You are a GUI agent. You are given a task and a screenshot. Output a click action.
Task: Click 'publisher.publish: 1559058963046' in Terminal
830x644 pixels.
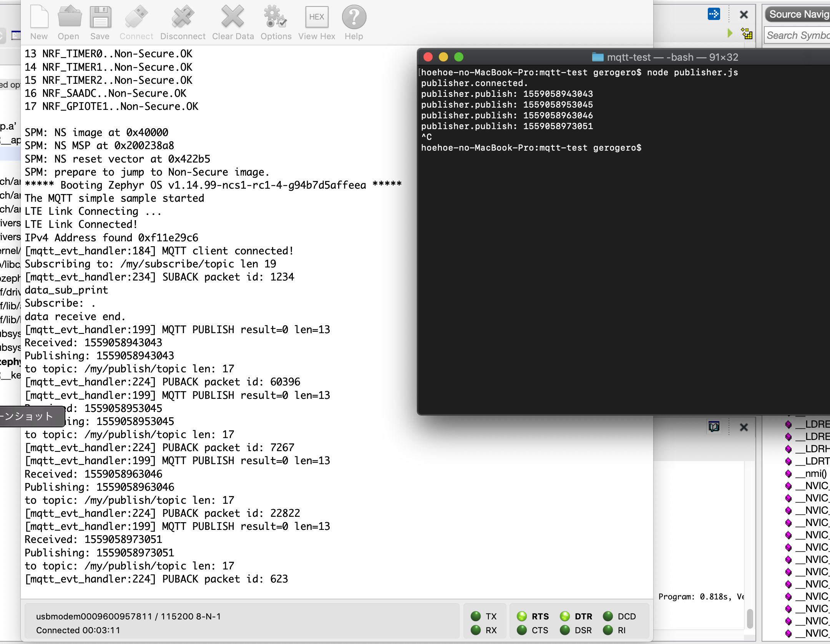coord(507,115)
